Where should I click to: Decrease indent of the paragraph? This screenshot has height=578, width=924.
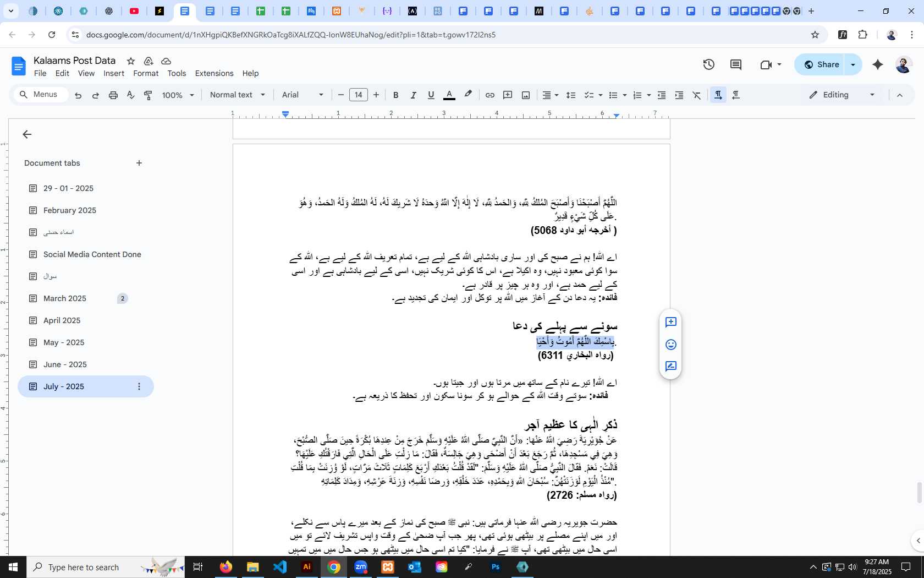(662, 95)
